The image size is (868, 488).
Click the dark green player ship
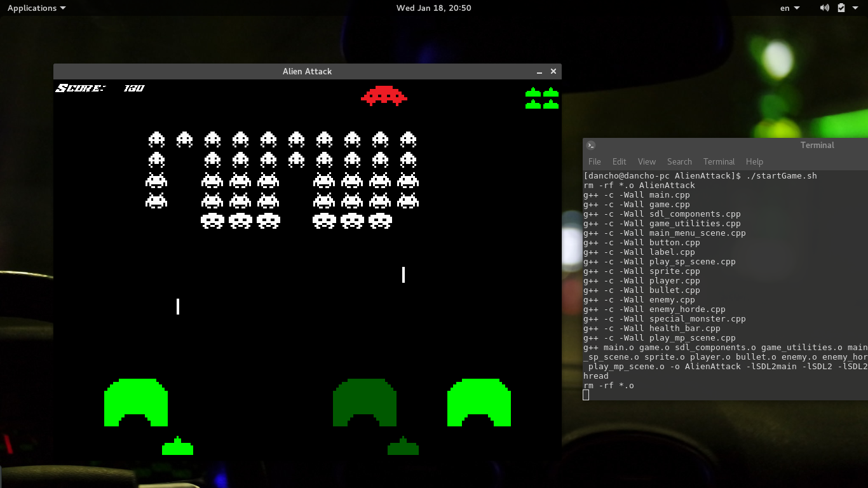403,446
